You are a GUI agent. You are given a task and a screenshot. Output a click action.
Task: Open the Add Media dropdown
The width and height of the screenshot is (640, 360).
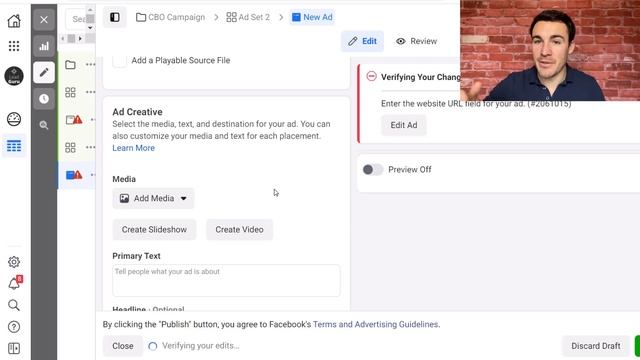click(x=153, y=198)
